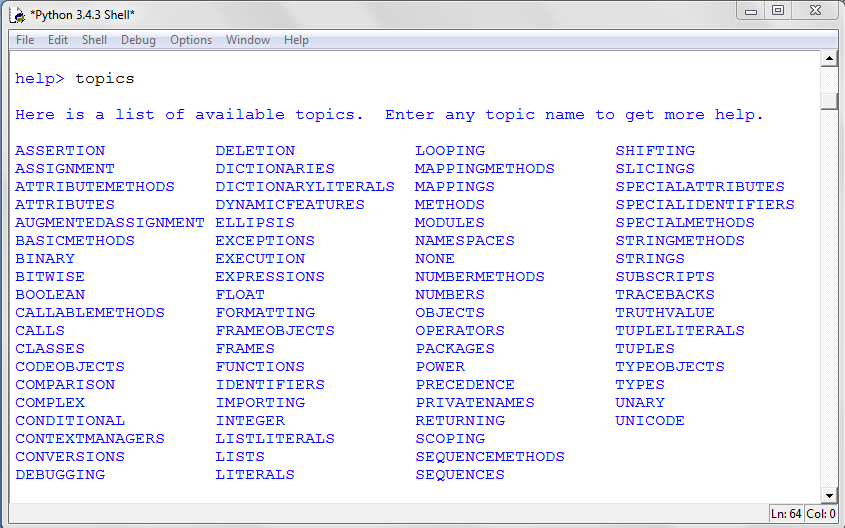845x528 pixels.
Task: Click the OPERATORS topic text
Action: [x=460, y=331]
